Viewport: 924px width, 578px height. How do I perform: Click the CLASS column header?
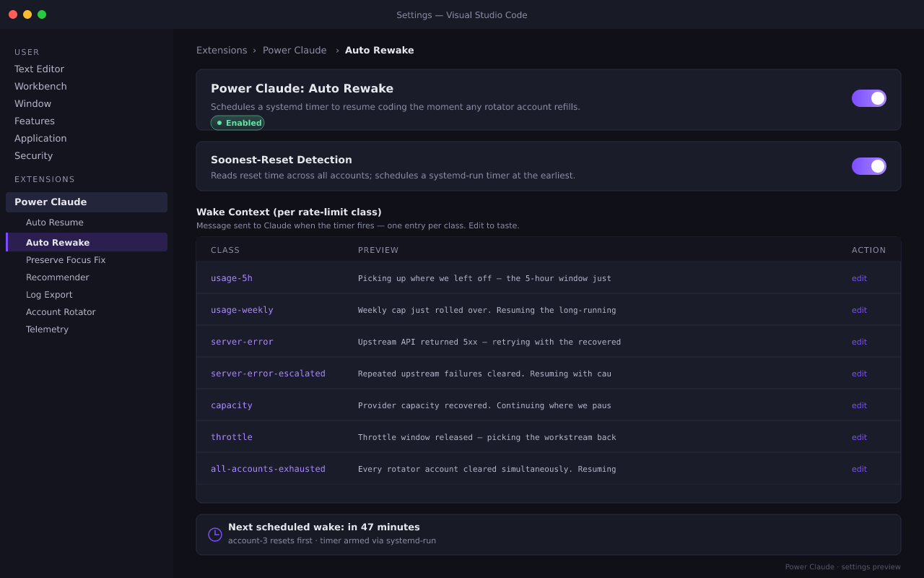225,250
